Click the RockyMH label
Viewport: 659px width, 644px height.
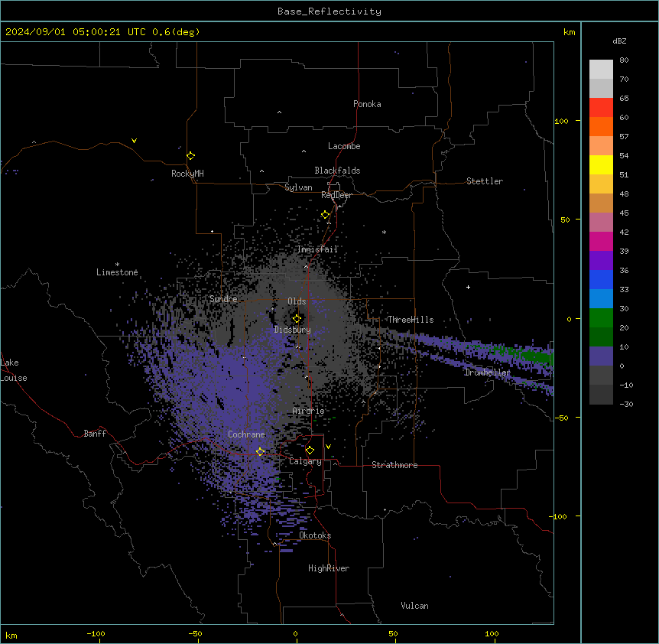click(187, 174)
